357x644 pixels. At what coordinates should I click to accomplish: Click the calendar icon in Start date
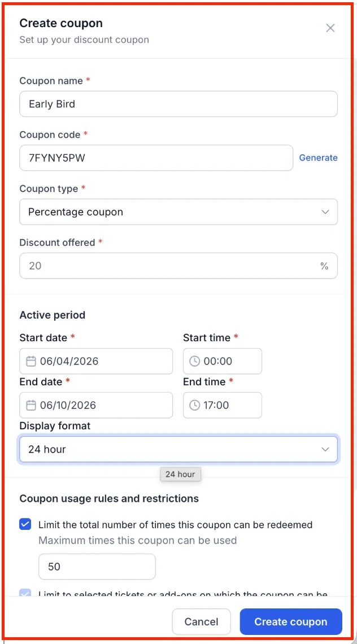31,362
